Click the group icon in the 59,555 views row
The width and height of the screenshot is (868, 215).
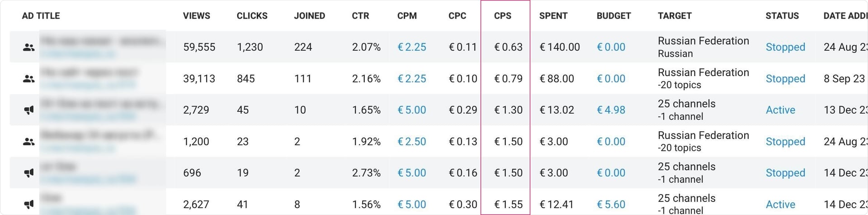(x=29, y=47)
